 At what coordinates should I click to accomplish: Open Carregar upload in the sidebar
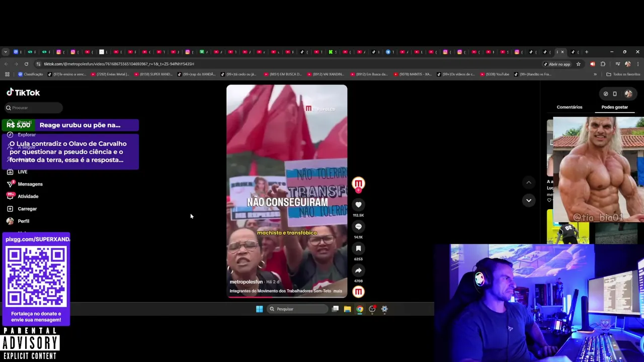22,209
